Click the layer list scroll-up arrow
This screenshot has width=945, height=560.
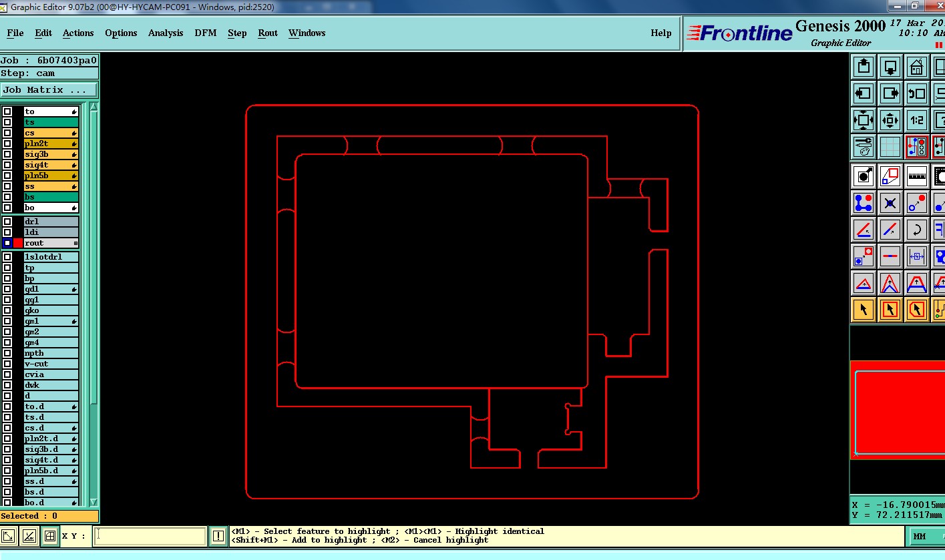point(93,107)
